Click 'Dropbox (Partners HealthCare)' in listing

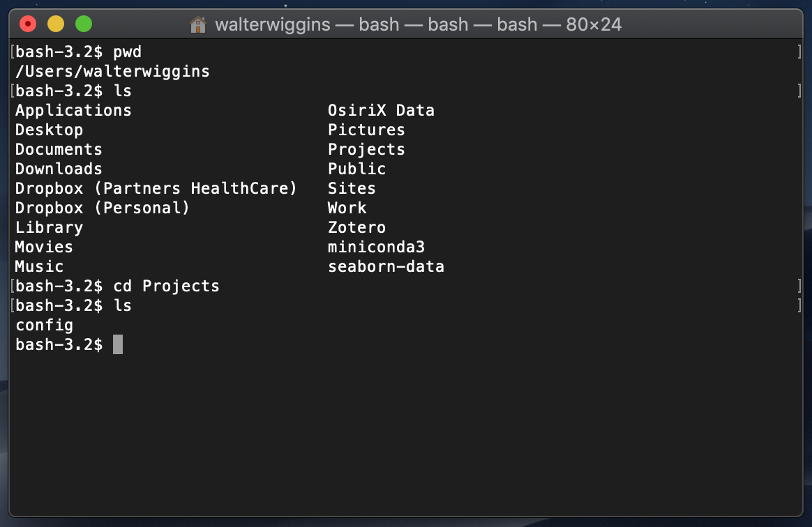[156, 188]
